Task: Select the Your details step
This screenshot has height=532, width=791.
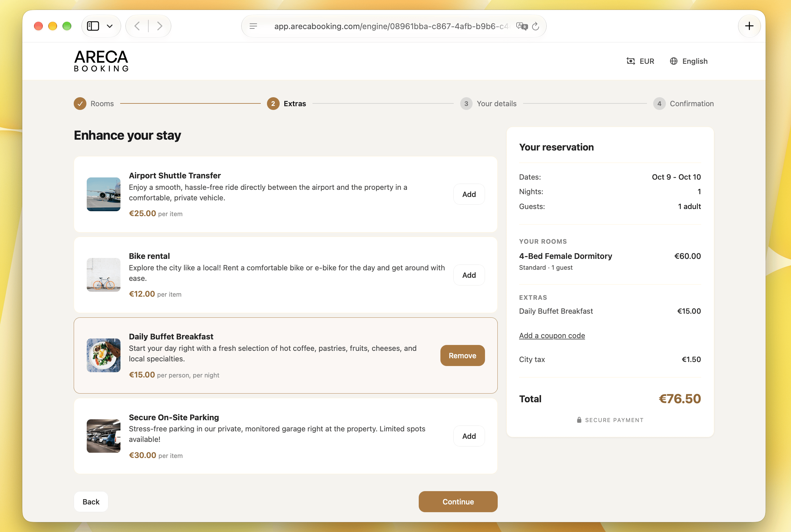Action: point(488,103)
